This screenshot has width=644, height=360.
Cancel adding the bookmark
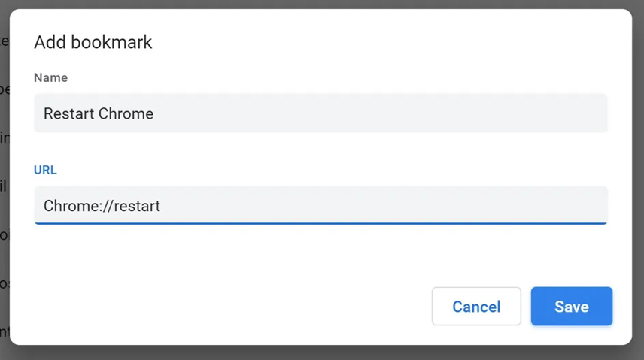(476, 306)
